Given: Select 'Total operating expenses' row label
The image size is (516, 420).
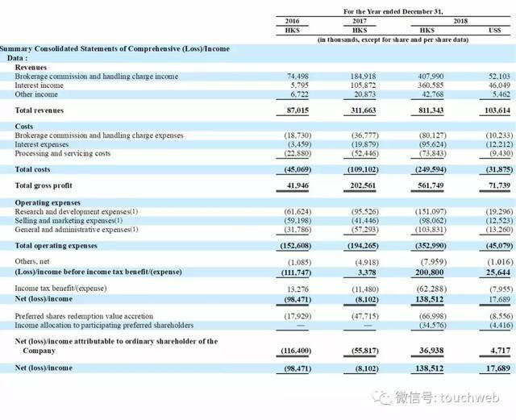Looking at the screenshot, I should click(56, 246).
